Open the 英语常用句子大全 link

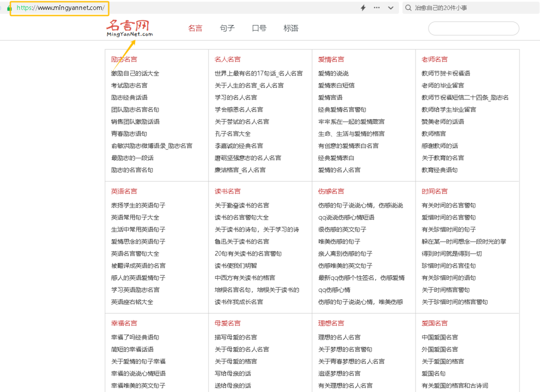135,217
